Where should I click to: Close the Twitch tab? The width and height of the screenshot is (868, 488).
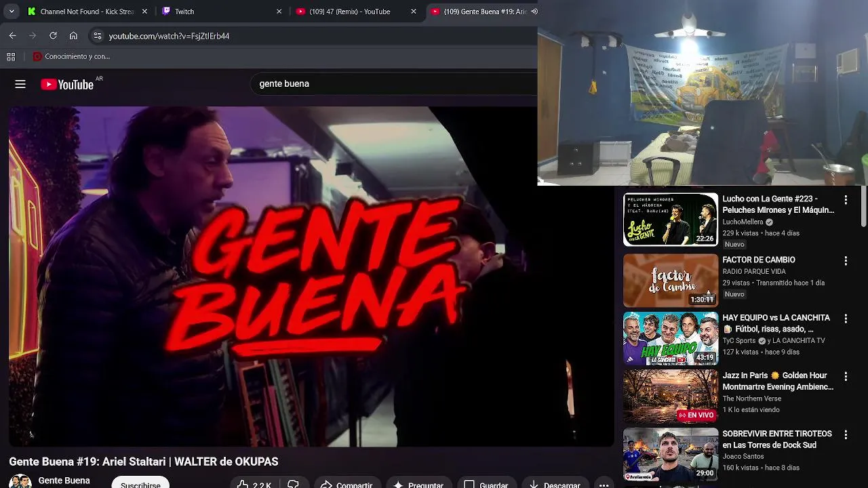(x=279, y=12)
